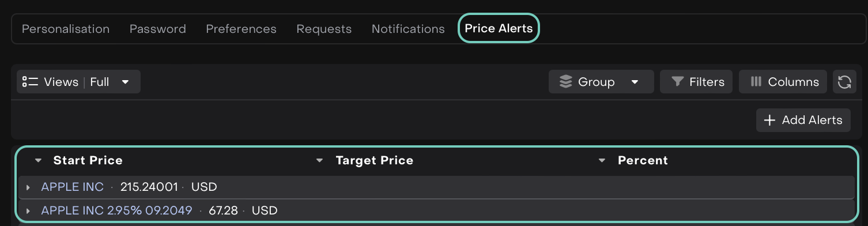868x226 pixels.
Task: Click the Filters funnel icon
Action: pos(678,82)
